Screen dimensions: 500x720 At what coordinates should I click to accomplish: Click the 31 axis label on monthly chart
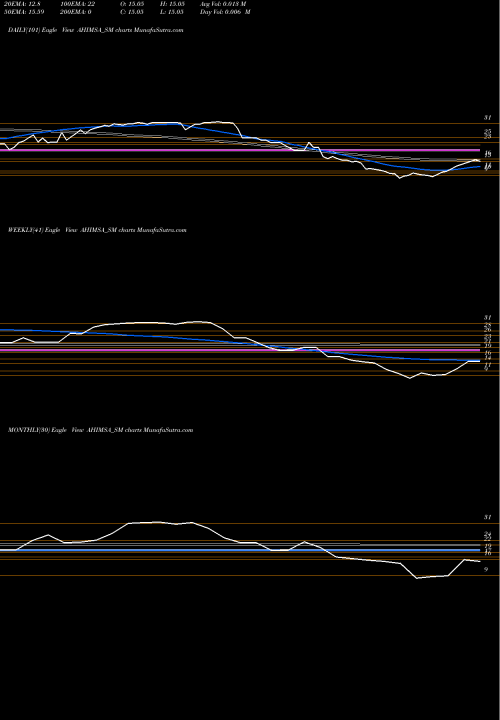click(x=488, y=517)
